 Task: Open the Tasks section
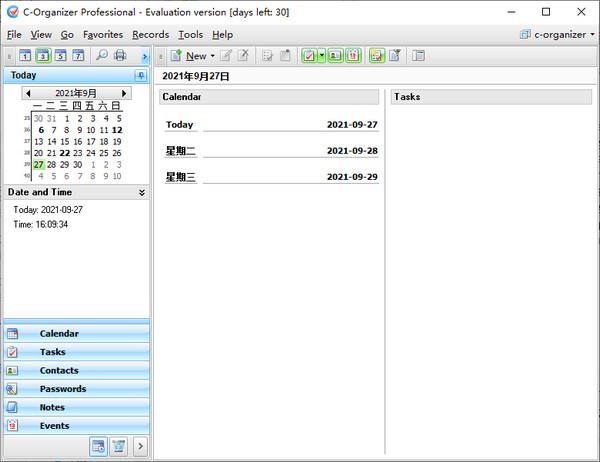point(77,352)
